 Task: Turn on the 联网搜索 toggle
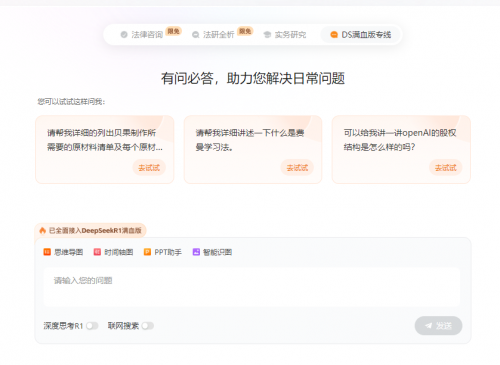coord(148,326)
